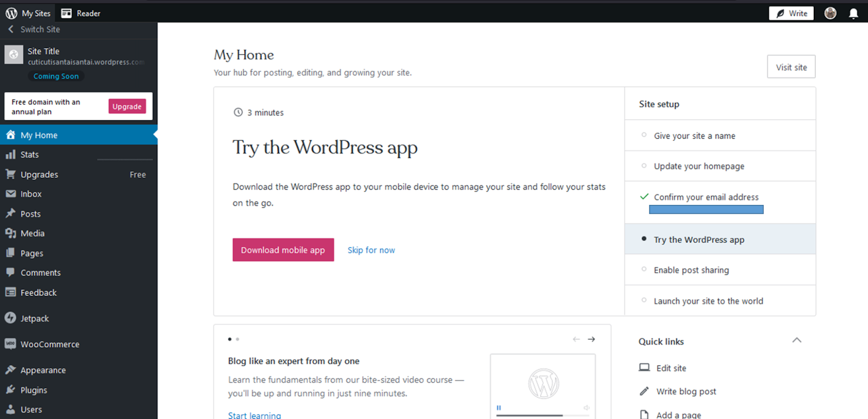This screenshot has width=868, height=419.
Task: Collapse the Quick links section
Action: (796, 340)
